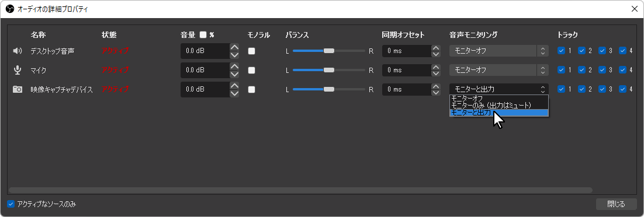644x217 pixels.
Task: Click the camera icon beside 映像キャプチャデバイス
Action: coord(18,89)
